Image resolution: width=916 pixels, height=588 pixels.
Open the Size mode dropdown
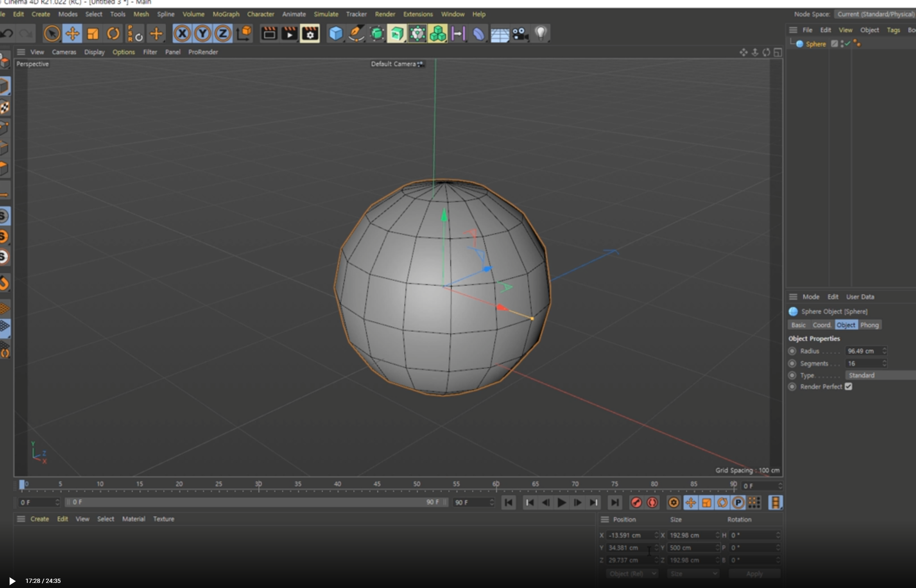693,574
